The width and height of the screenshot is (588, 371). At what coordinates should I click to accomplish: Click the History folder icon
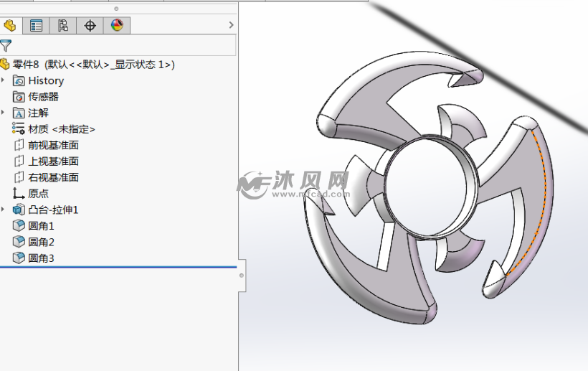[x=19, y=80]
